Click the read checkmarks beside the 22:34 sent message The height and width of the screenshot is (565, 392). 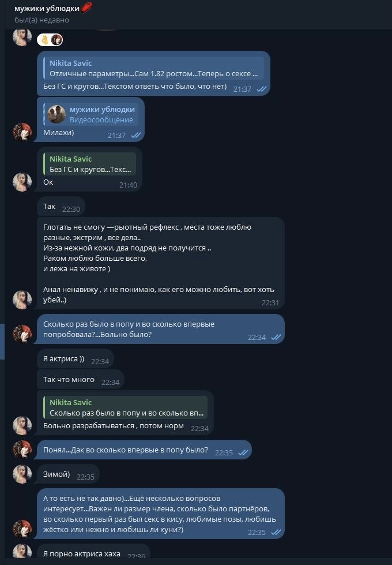point(276,337)
